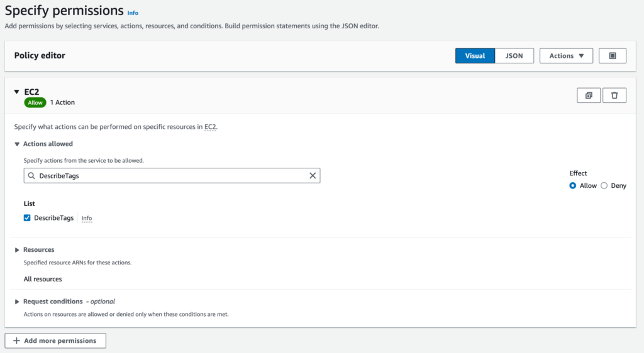644x353 pixels.
Task: Click 'Specified resource ARNs for these actions.' text
Action: (x=77, y=263)
